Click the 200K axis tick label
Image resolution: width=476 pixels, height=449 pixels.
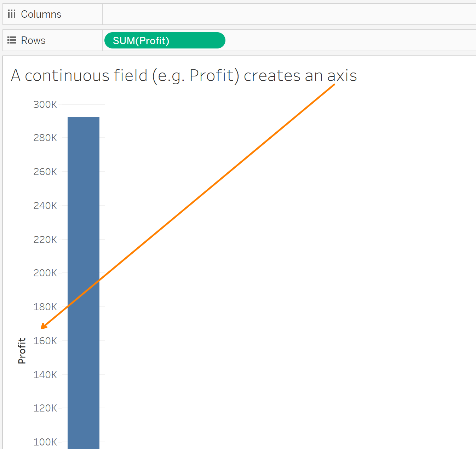tap(45, 273)
